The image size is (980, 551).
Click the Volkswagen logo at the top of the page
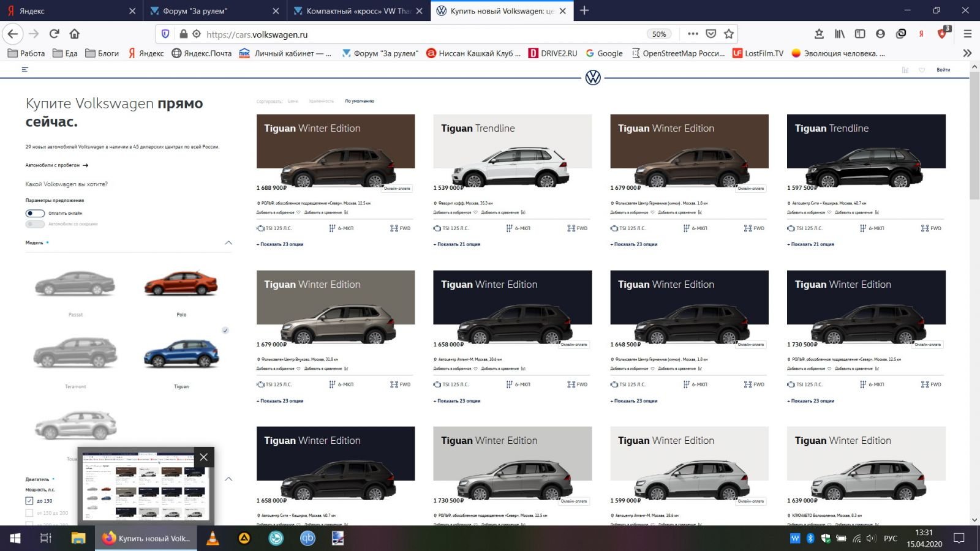click(x=593, y=78)
